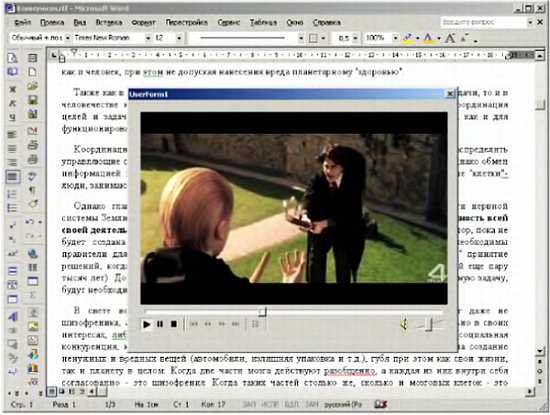Decrease font size with small A icon

(465, 38)
